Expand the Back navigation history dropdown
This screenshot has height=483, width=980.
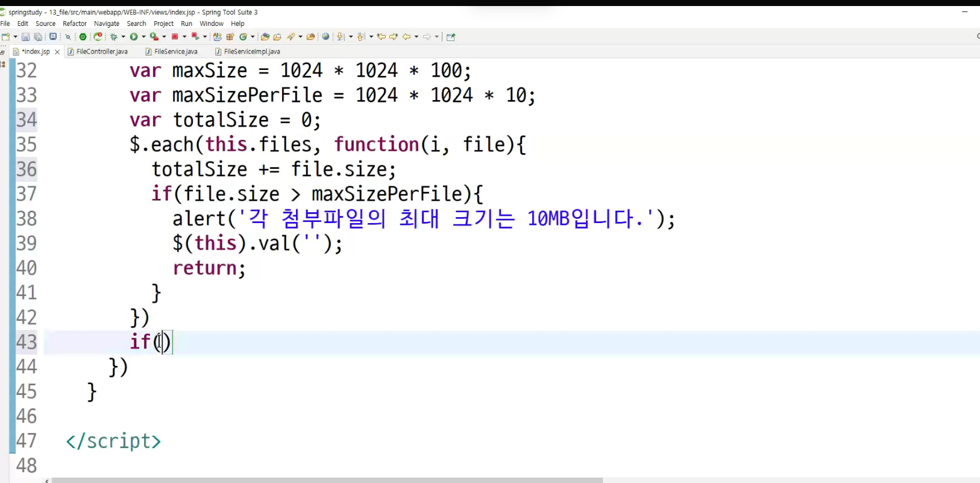tap(416, 37)
